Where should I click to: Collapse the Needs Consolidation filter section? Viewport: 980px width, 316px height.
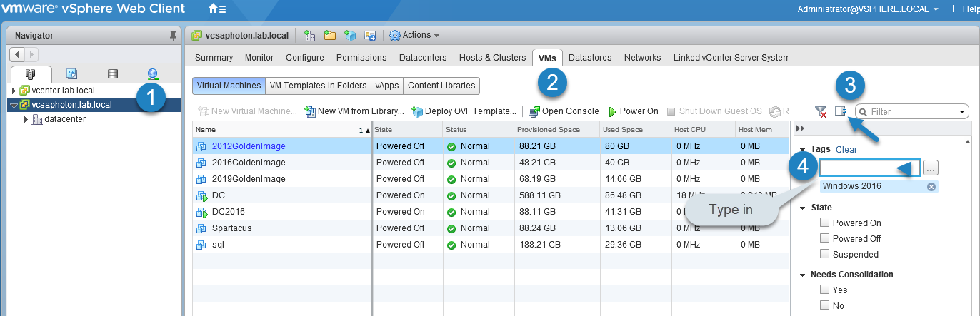(x=803, y=275)
